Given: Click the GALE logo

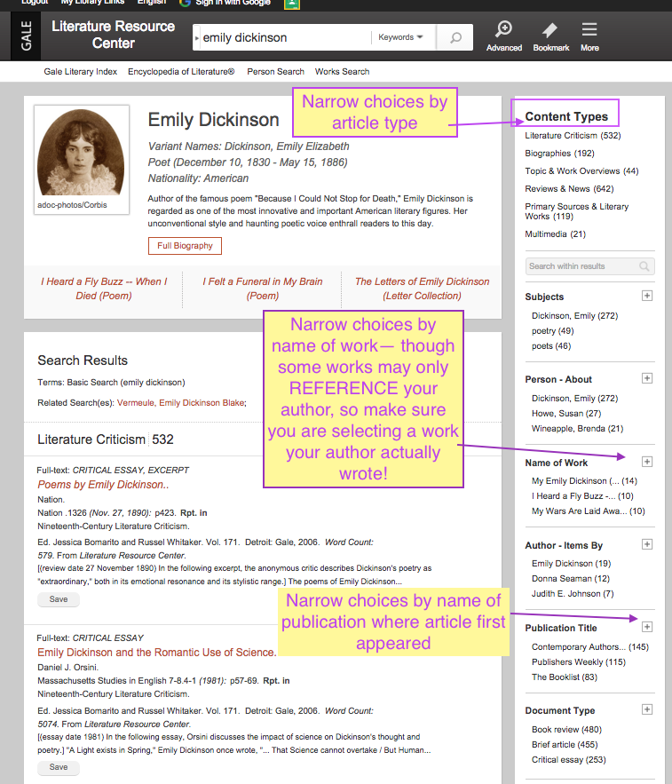Looking at the screenshot, I should tap(26, 36).
